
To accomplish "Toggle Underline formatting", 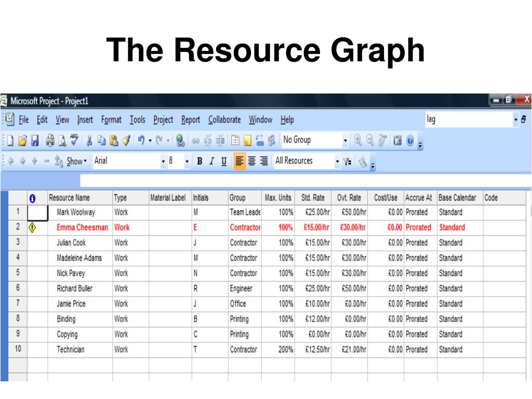I will pos(224,161).
